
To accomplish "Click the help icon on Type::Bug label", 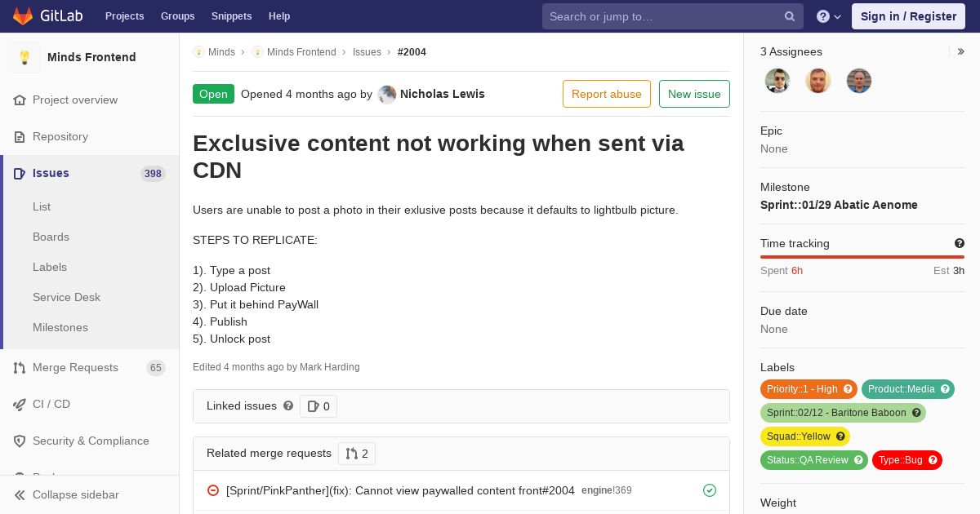I will coord(933,460).
